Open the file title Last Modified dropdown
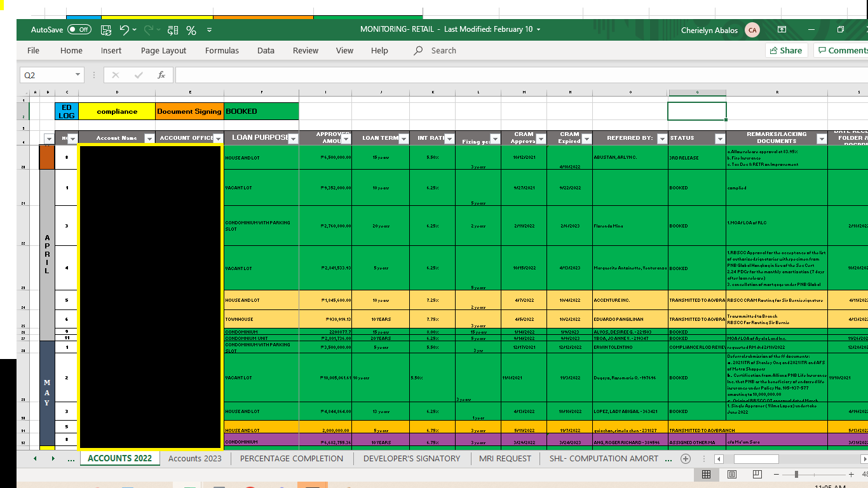Viewport: 868px width, 488px height. 539,29
